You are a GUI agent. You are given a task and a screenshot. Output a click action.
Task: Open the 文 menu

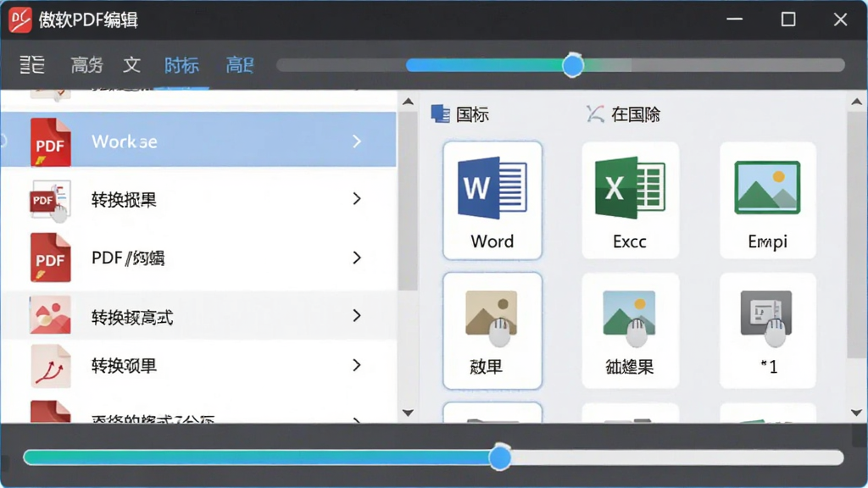131,64
